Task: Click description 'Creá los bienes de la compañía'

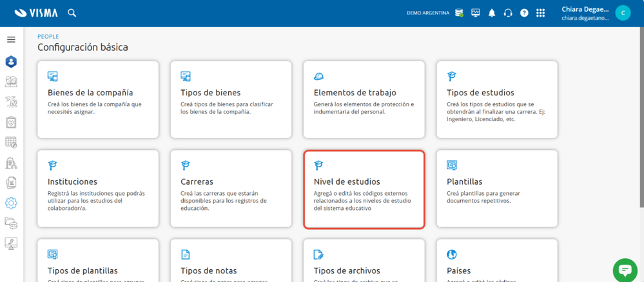Action: pyautogui.click(x=95, y=108)
